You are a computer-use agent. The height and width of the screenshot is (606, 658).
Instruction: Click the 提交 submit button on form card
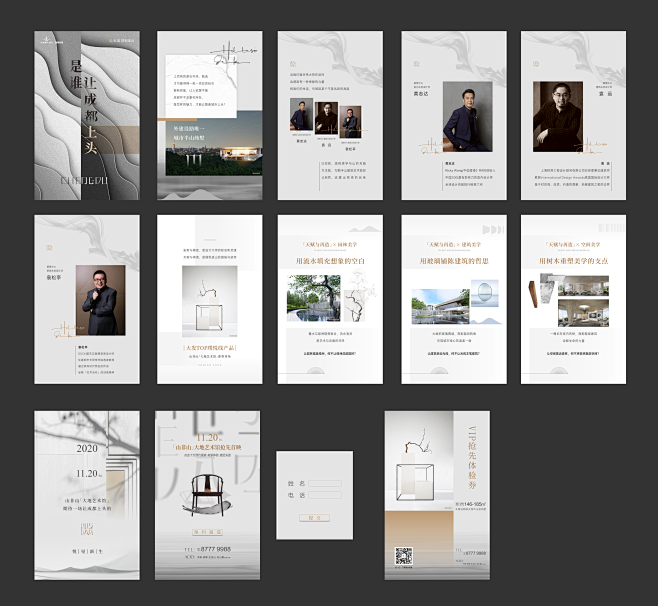click(314, 518)
